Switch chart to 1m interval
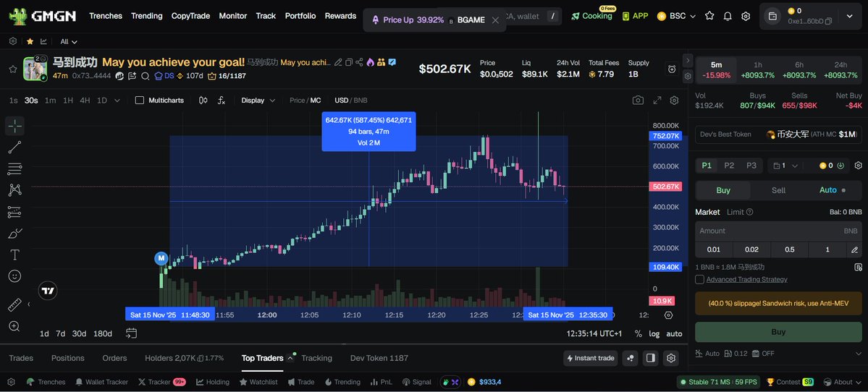868x392 pixels. tap(50, 100)
